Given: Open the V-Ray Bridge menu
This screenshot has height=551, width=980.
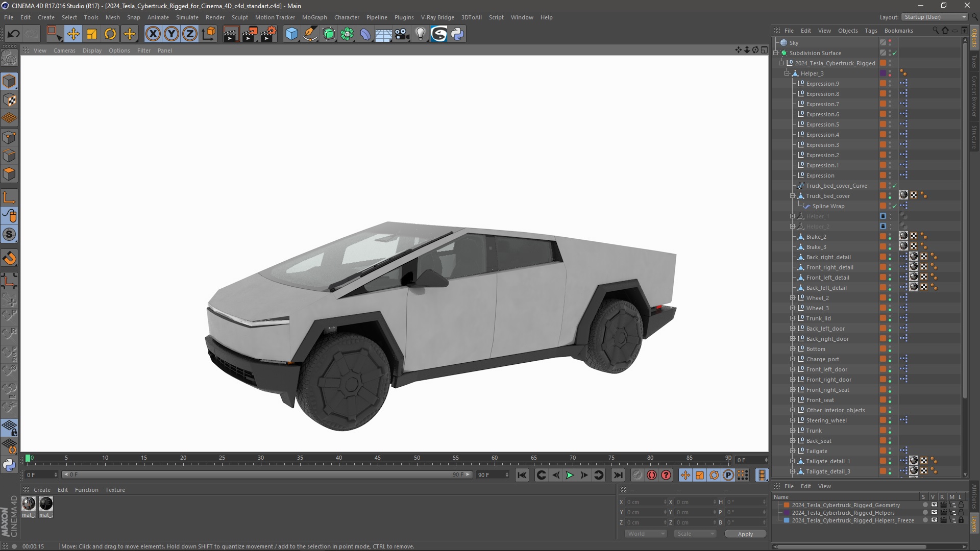Looking at the screenshot, I should pos(437,17).
